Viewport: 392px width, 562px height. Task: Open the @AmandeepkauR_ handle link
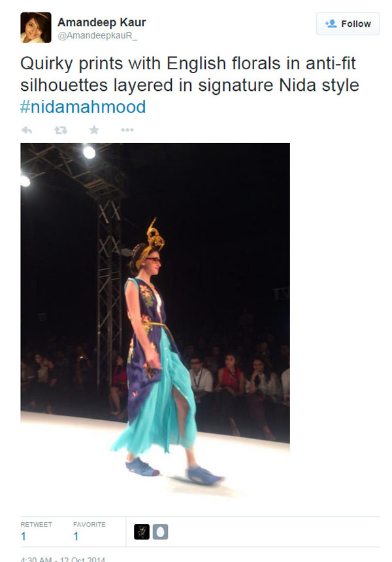click(x=97, y=36)
